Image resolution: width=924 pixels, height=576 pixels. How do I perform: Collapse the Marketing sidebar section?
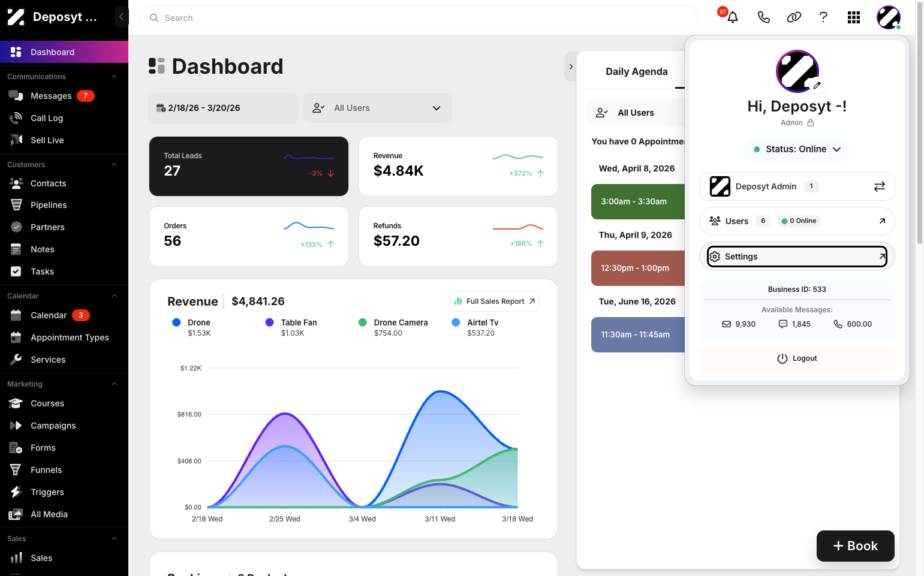click(114, 384)
